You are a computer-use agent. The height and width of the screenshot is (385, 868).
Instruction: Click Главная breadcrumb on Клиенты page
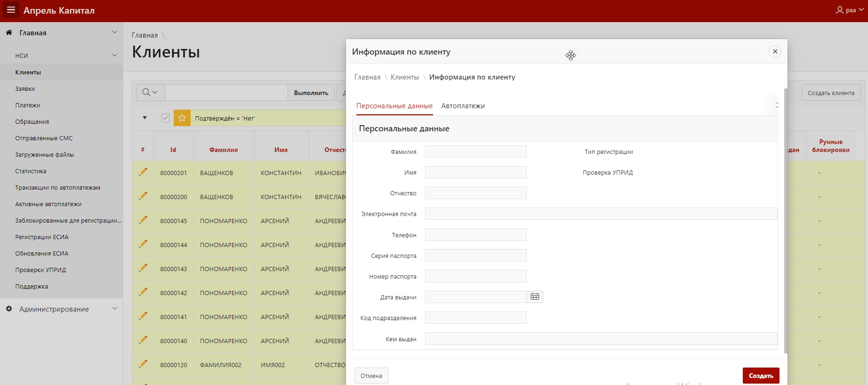(x=145, y=35)
